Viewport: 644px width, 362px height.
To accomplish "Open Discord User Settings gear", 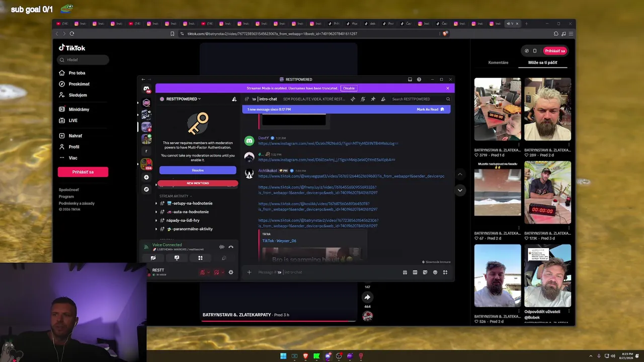I will 231,272.
